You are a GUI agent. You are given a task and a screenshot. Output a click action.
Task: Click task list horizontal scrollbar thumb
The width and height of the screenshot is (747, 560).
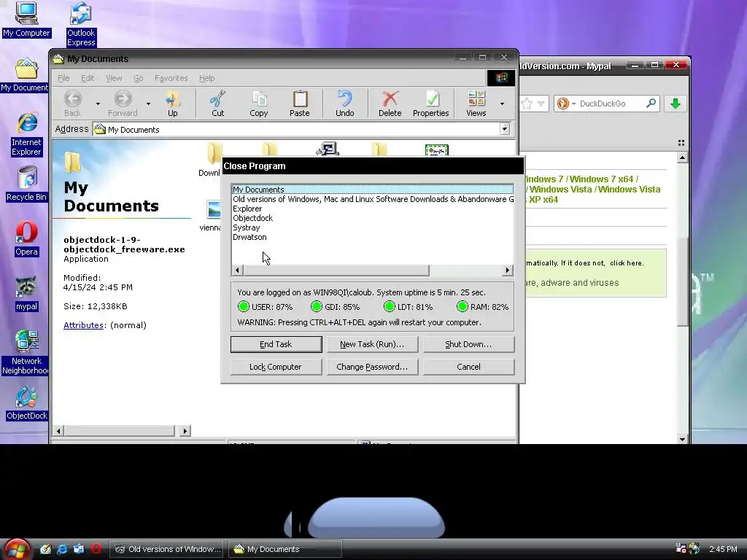336,270
